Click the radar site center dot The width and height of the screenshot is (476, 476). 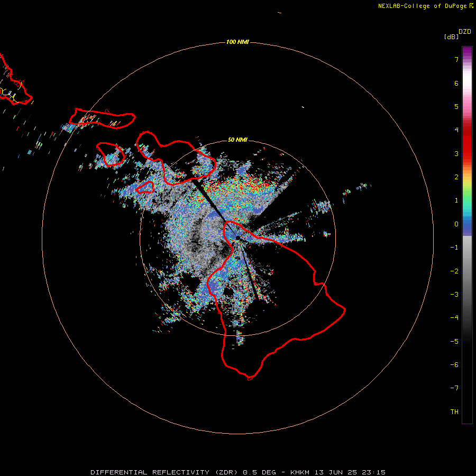(x=237, y=237)
